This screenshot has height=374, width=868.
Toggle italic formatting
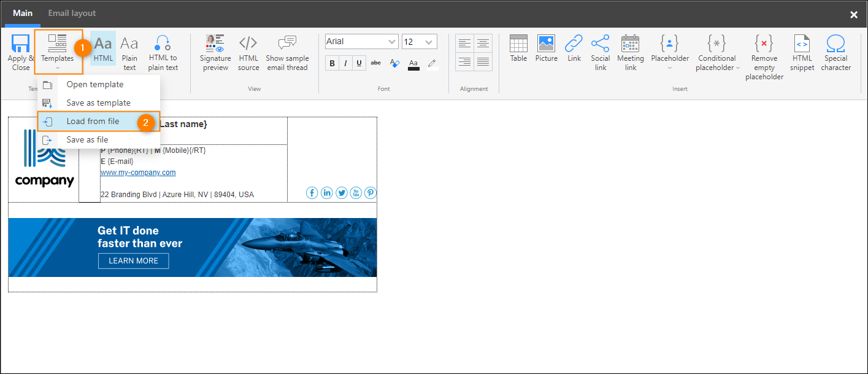point(345,63)
